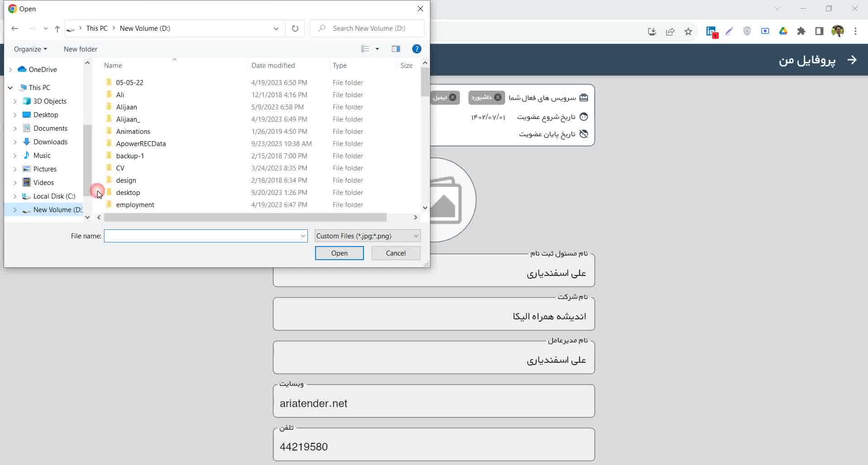Select Pictures in the navigation pane
This screenshot has height=465, width=868.
[x=45, y=169]
